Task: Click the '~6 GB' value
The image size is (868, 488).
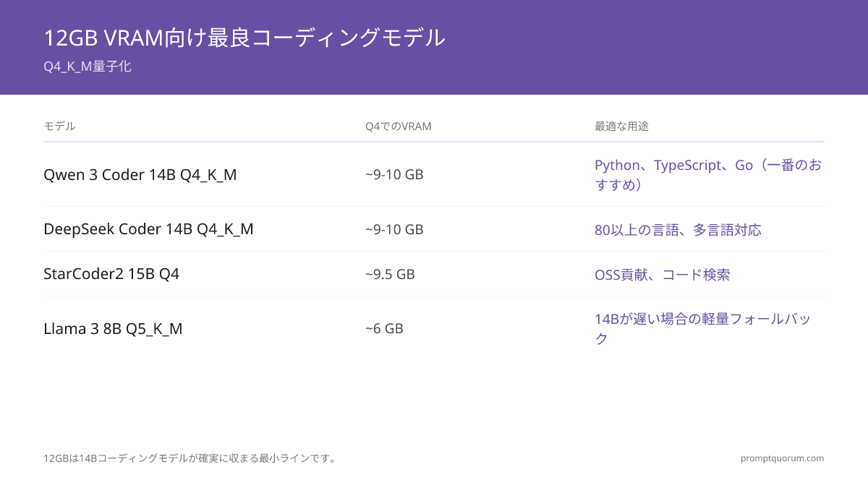Action: [x=384, y=329]
